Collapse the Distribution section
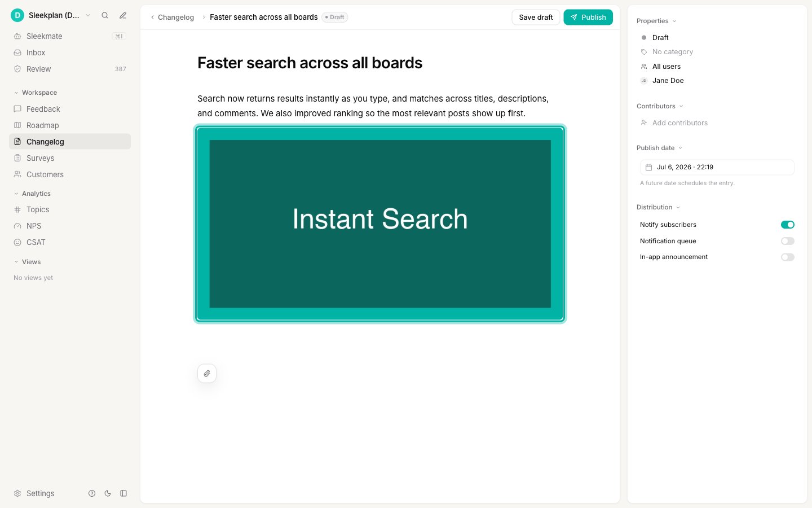Image resolution: width=812 pixels, height=508 pixels. (658, 207)
